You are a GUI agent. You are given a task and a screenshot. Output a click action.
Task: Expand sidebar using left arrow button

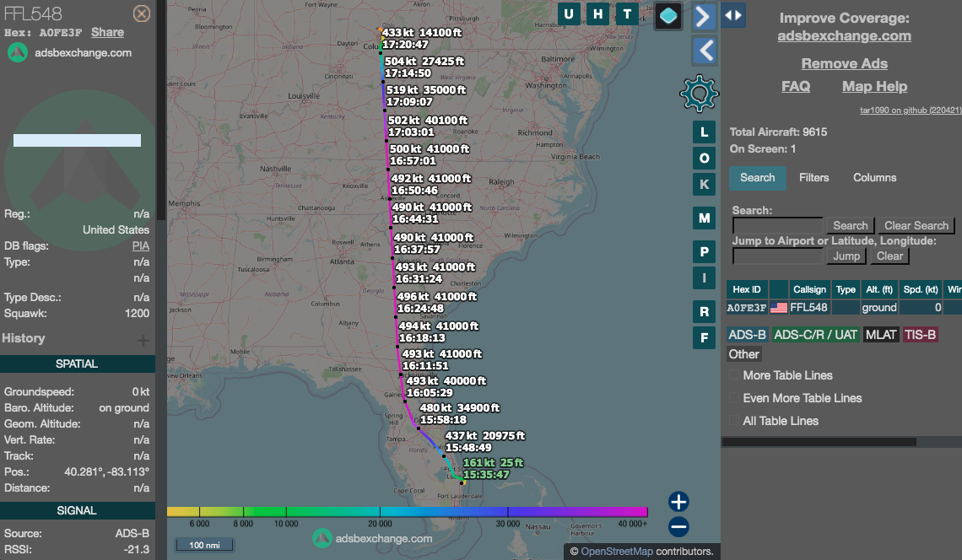click(x=705, y=51)
